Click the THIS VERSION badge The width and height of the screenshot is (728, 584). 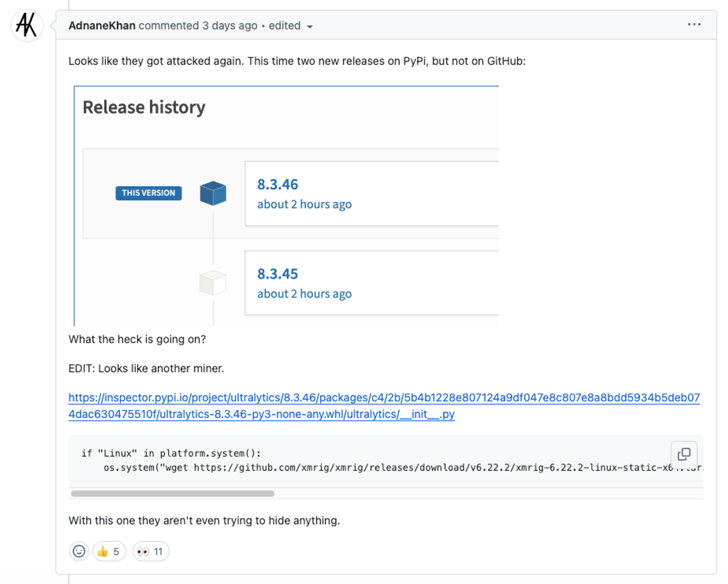148,193
